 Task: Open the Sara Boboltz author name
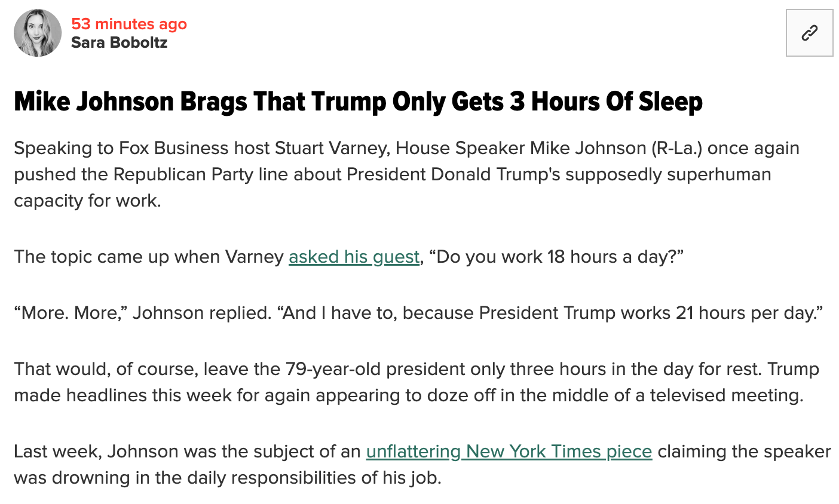[x=119, y=43]
